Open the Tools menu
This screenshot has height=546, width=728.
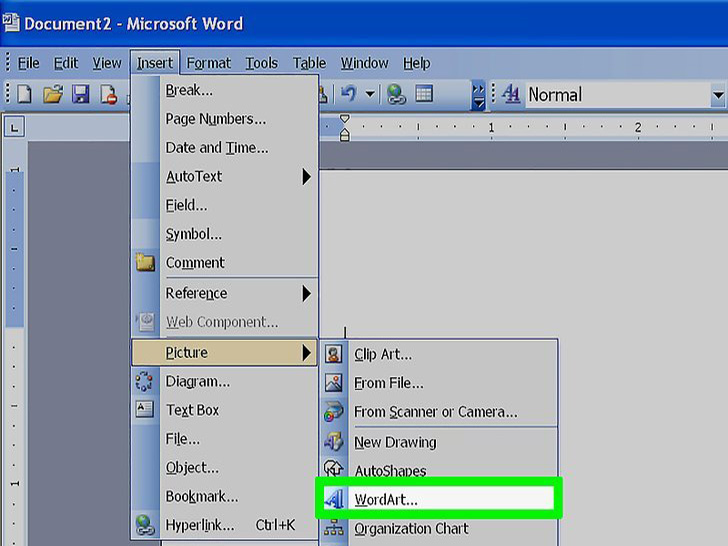(x=261, y=63)
